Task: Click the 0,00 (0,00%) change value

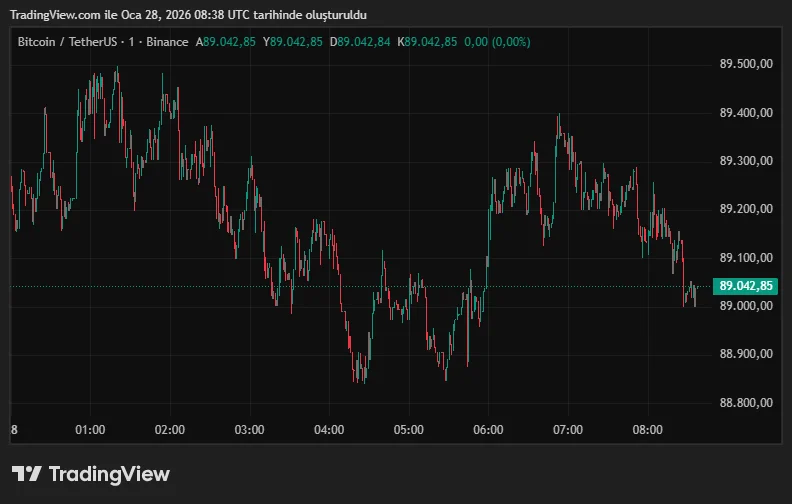Action: pyautogui.click(x=498, y=42)
